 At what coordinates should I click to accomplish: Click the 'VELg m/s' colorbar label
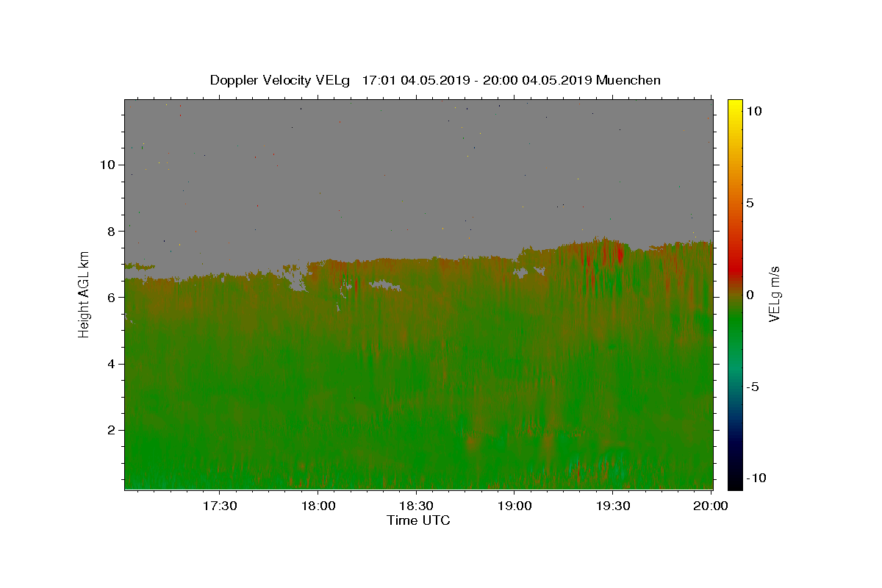pos(774,294)
